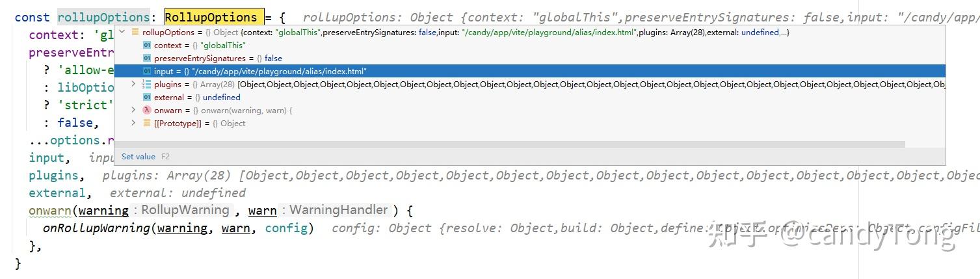Click the rollupOptions object icon
Image resolution: width=980 pixels, height=279 pixels.
click(135, 32)
